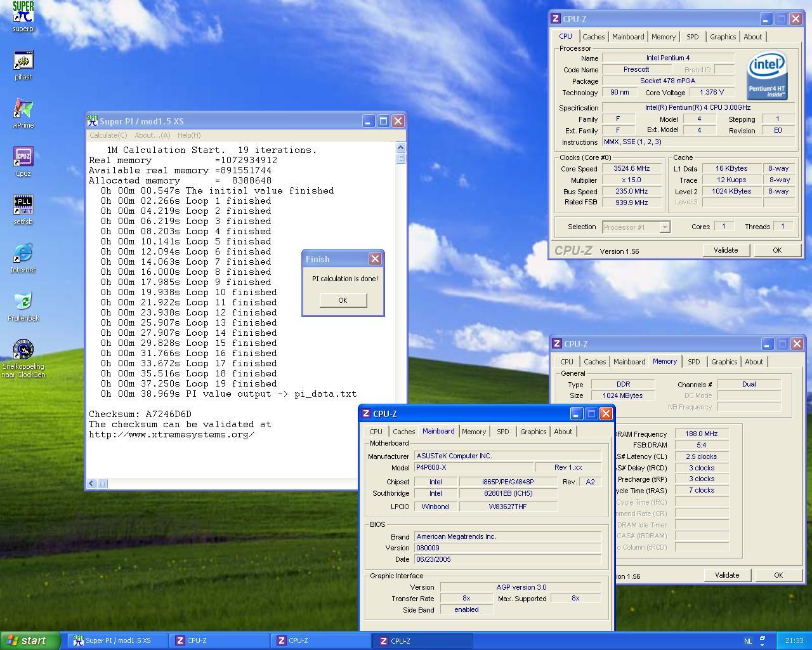Click the Core Speed value 3524.6 MHz
The image size is (812, 650).
tap(632, 168)
